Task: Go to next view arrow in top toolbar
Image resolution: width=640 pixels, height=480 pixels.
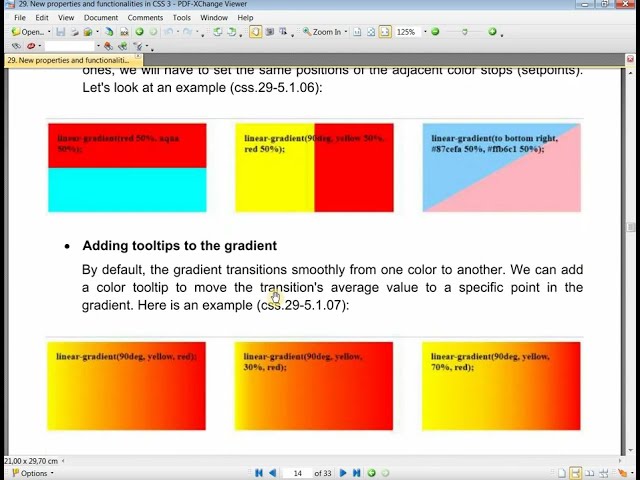Action: [153, 32]
